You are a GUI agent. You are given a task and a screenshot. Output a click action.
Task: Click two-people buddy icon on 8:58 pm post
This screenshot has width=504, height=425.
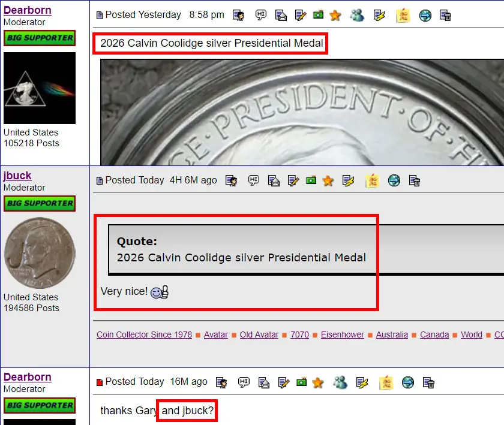(x=357, y=15)
